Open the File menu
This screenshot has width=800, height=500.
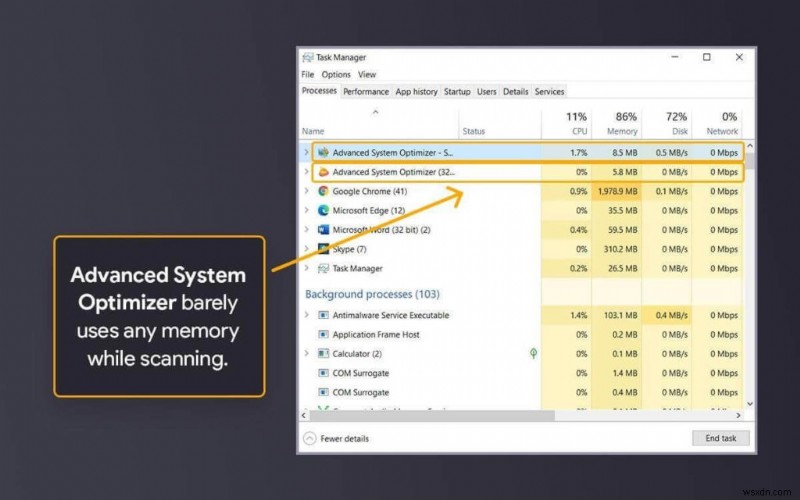(x=308, y=74)
